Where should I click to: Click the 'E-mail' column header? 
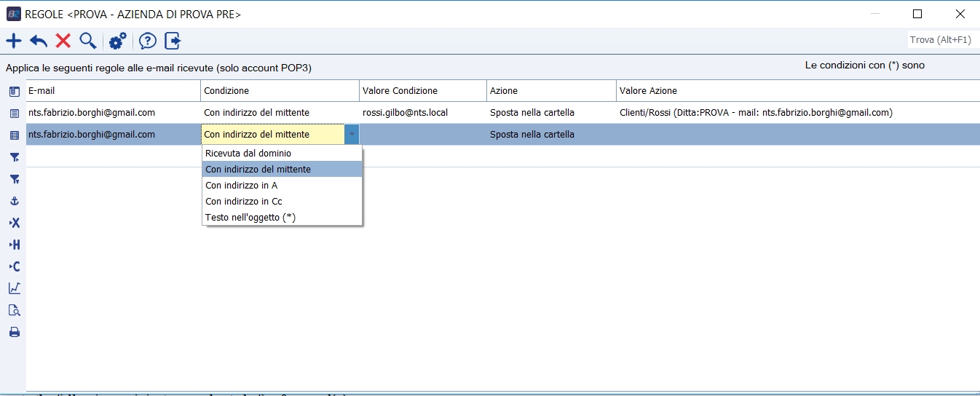[x=42, y=91]
